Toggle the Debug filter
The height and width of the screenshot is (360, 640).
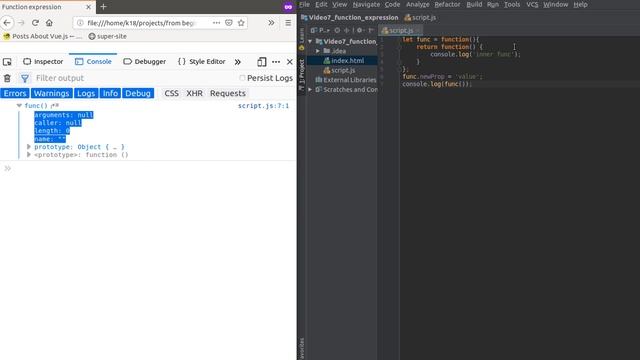pos(138,93)
